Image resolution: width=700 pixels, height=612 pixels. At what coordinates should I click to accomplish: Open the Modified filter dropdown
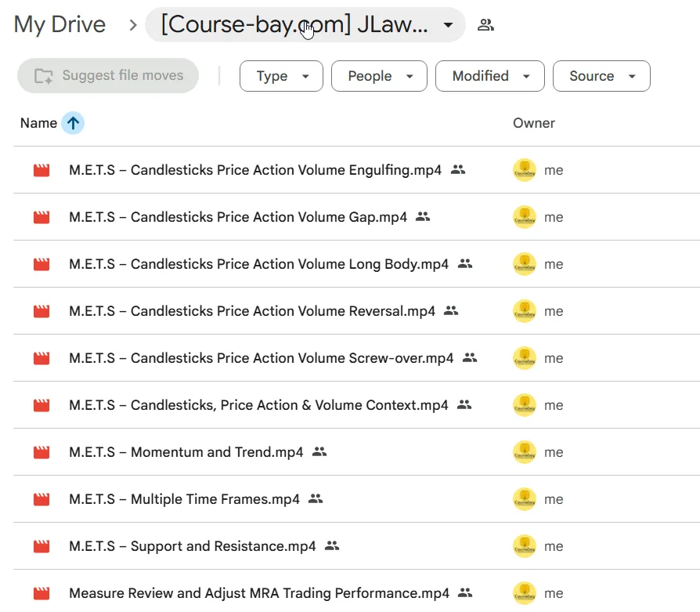pyautogui.click(x=489, y=76)
